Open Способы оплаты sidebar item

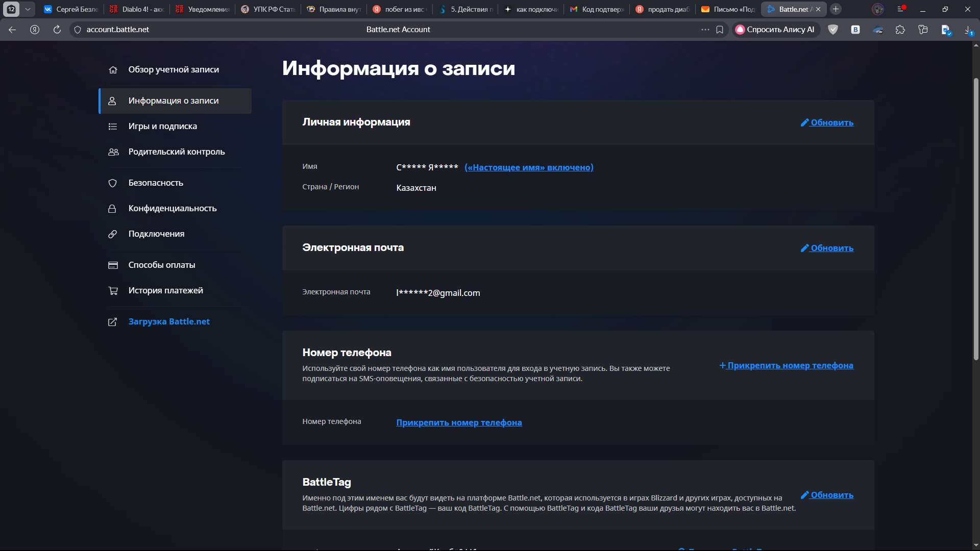tap(161, 265)
